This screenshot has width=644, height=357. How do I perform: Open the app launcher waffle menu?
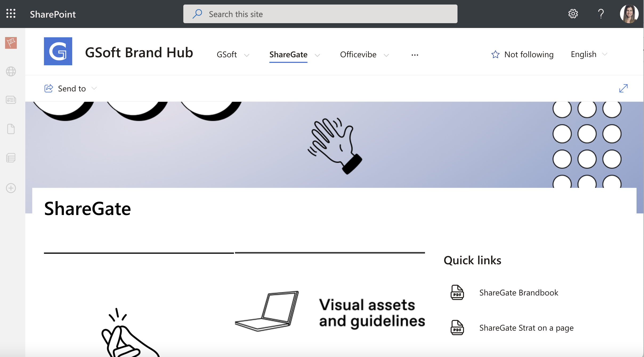click(11, 14)
